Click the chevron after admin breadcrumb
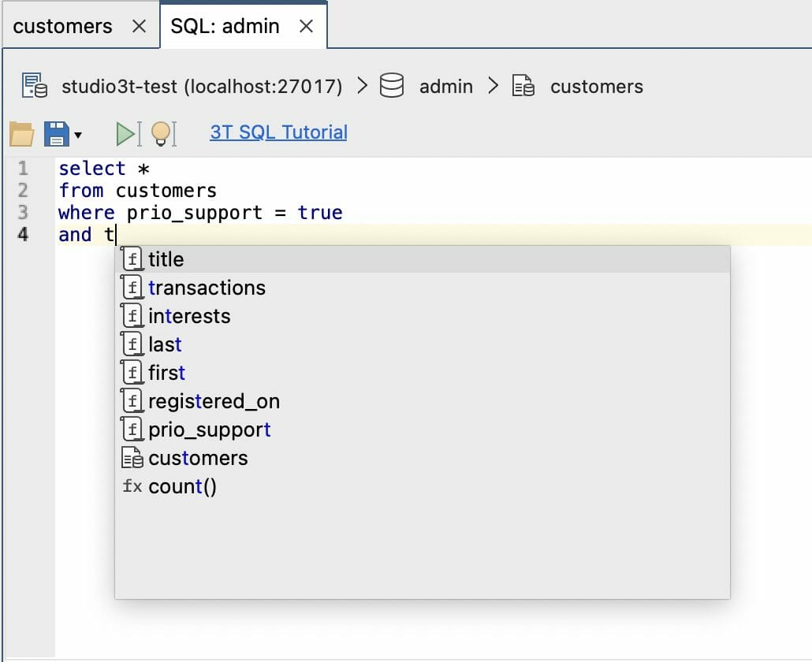 493,85
